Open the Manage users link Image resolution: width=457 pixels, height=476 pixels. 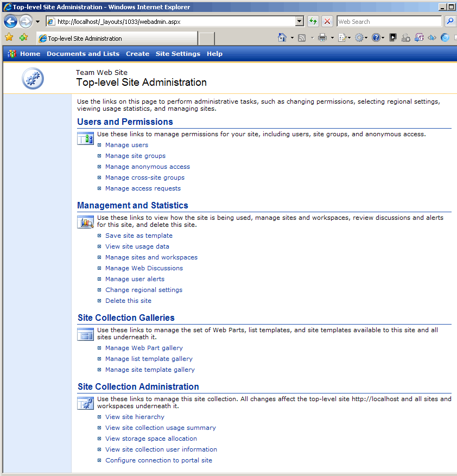(126, 145)
